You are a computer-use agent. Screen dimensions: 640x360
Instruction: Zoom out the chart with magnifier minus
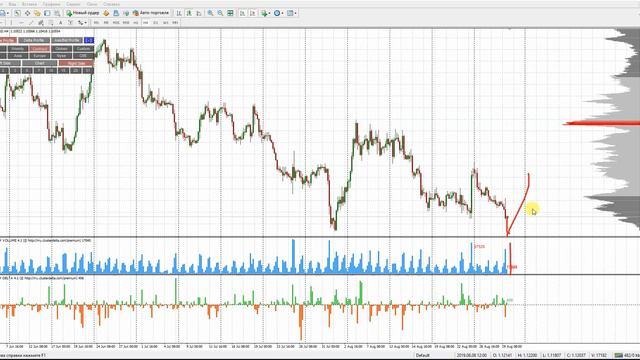(x=220, y=13)
